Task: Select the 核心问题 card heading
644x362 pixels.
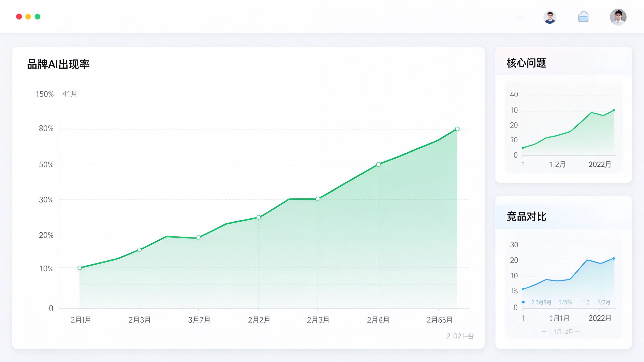Action: click(526, 63)
